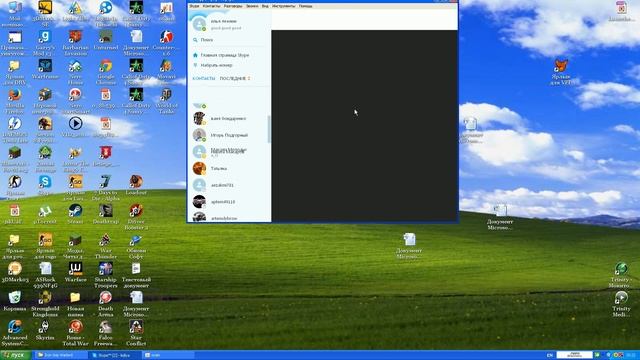The image size is (640, 360).
Task: Select 3DMark03 desktop icon
Action: click(15, 272)
